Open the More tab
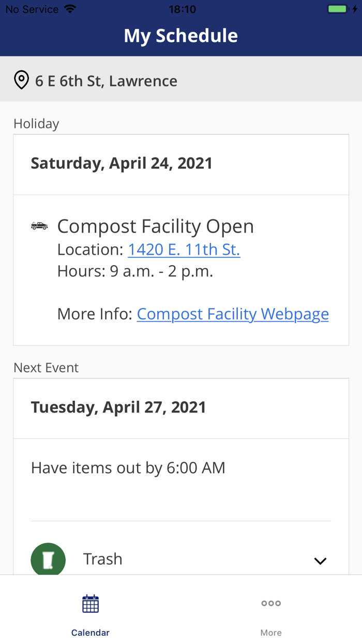Image resolution: width=362 pixels, height=644 pixels. 270,613
